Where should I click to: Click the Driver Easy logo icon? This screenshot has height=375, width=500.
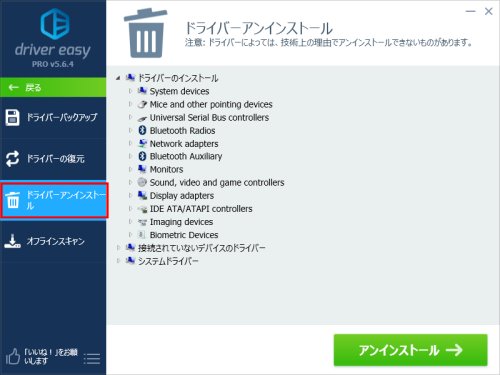click(x=55, y=24)
